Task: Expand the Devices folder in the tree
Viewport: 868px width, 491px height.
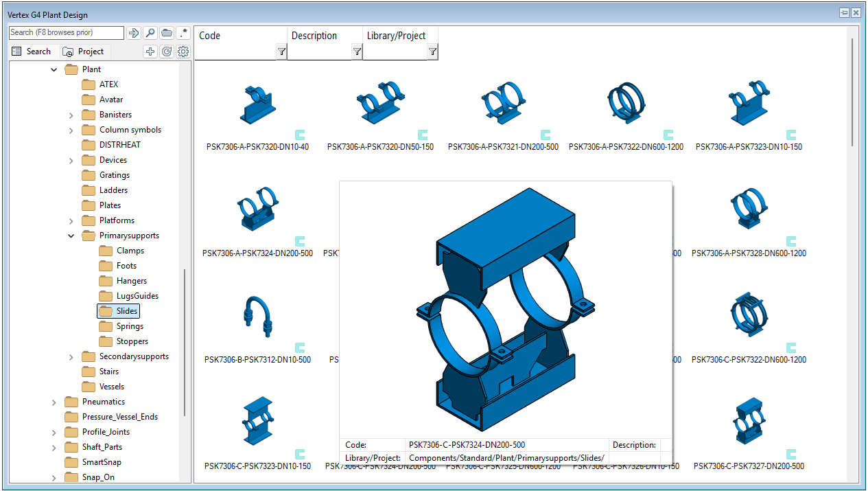Action: 71,159
